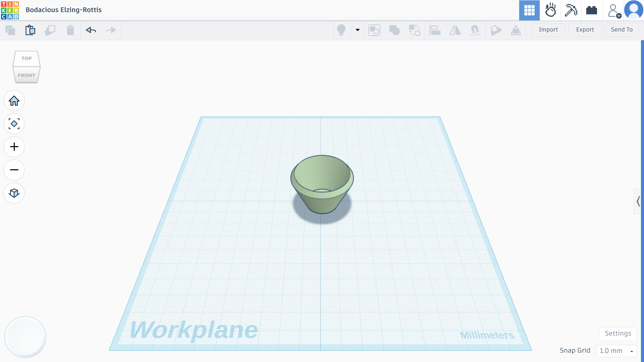Screen dimensions: 644x362
Task: Open the Sim Lab icon
Action: tap(550, 10)
